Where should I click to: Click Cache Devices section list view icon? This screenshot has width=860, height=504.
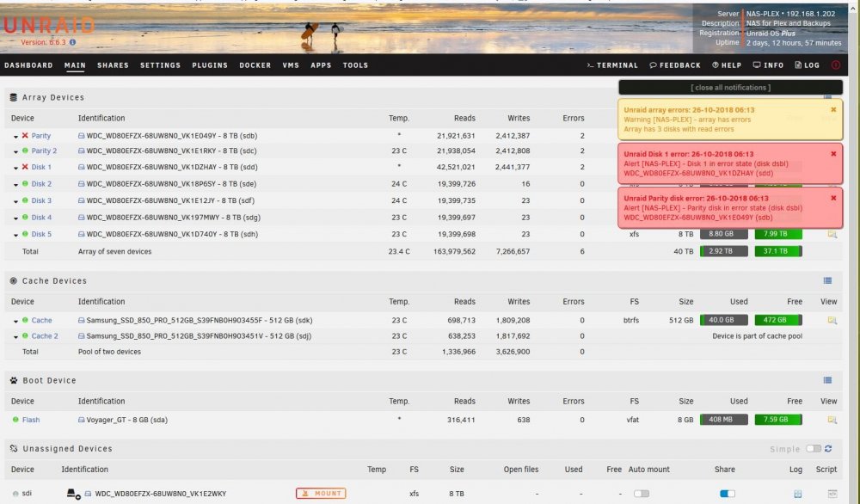827,280
